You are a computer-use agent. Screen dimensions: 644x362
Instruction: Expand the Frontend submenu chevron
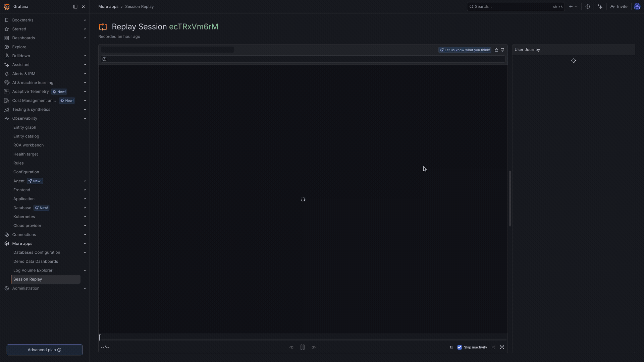tap(85, 190)
